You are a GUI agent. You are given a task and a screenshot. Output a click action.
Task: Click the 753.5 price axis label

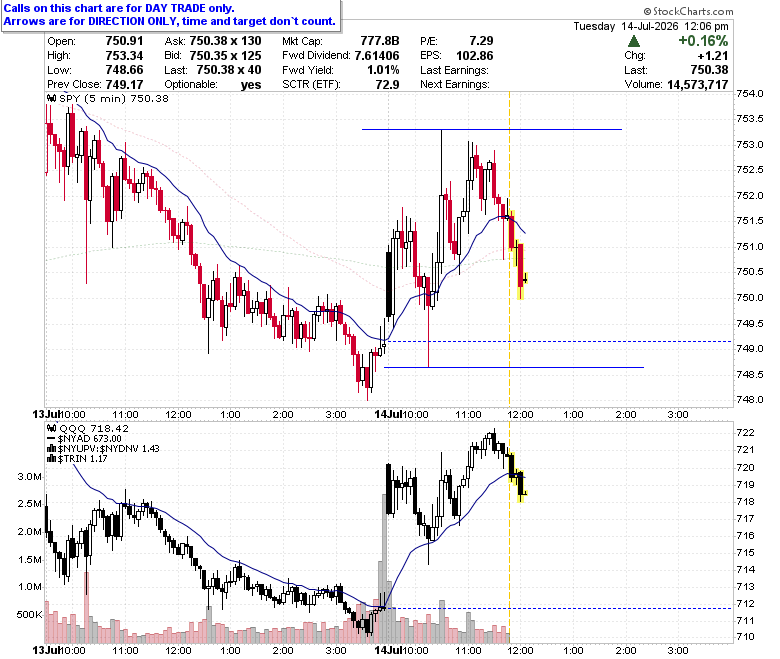click(x=750, y=119)
